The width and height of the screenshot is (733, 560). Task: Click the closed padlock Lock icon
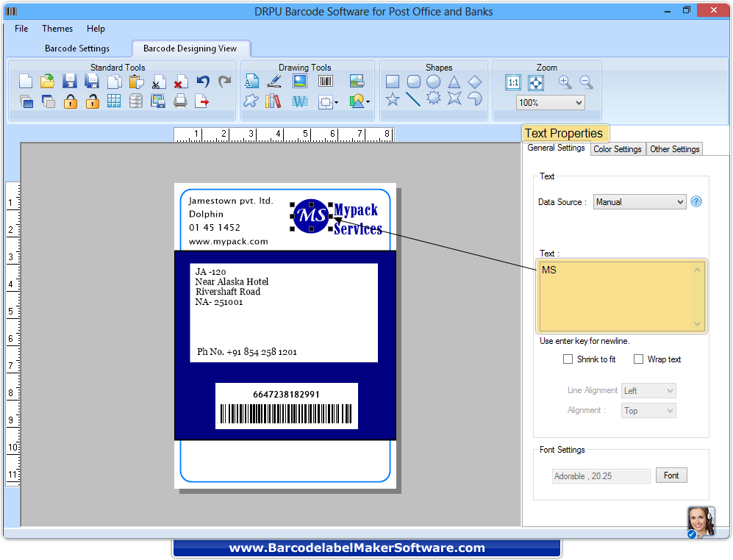pos(70,101)
